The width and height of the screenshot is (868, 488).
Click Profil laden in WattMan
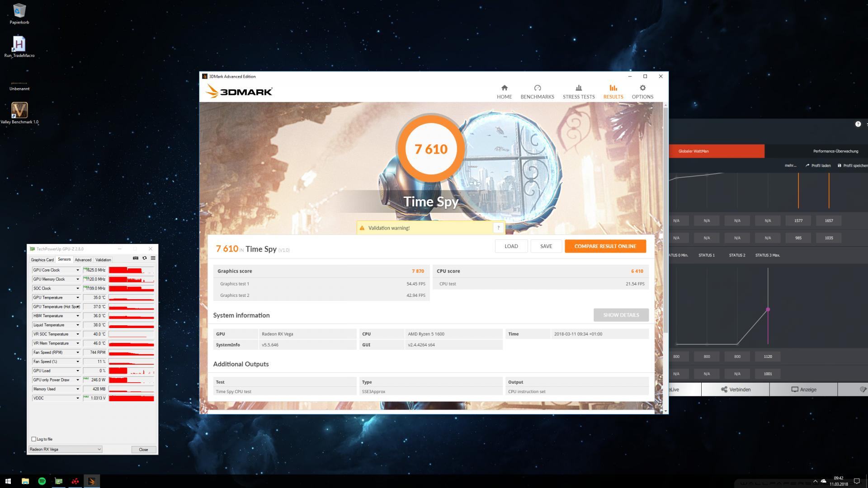(x=818, y=165)
